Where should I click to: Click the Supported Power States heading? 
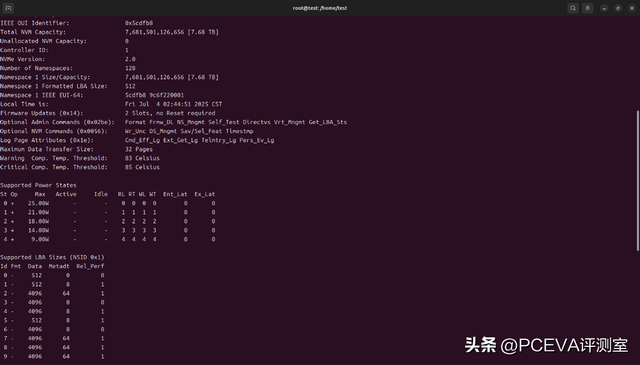pos(38,185)
